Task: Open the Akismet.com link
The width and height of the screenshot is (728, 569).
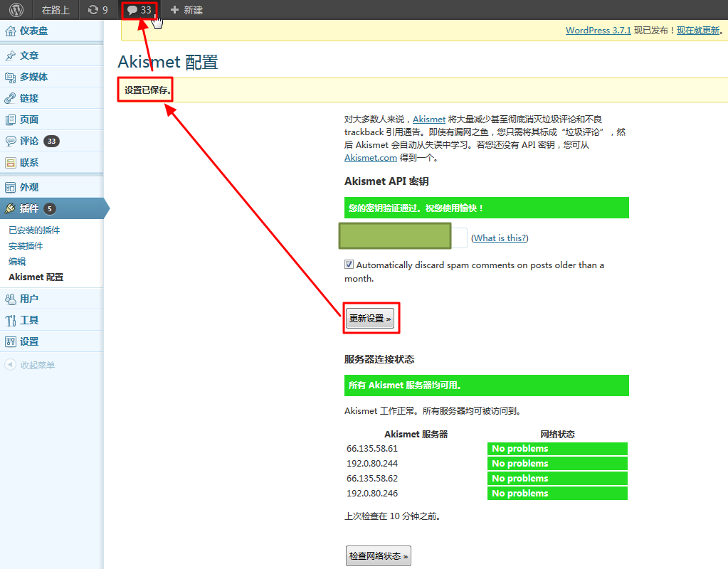Action: [x=371, y=158]
